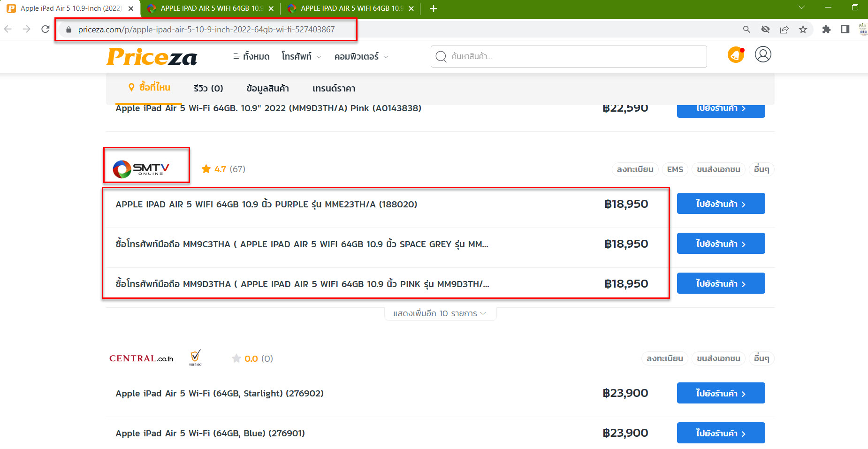The width and height of the screenshot is (868, 449).
Task: Focus the ค้นหาสินค้า search field
Action: click(569, 56)
